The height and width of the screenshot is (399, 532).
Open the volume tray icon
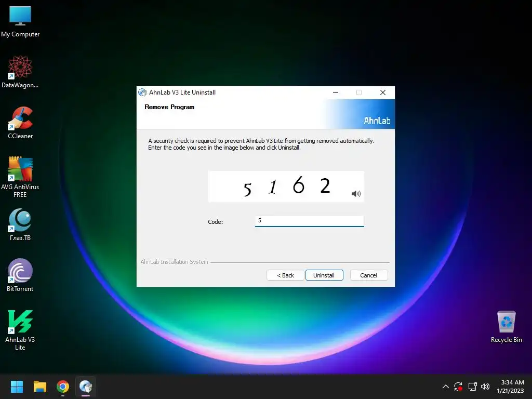485,387
